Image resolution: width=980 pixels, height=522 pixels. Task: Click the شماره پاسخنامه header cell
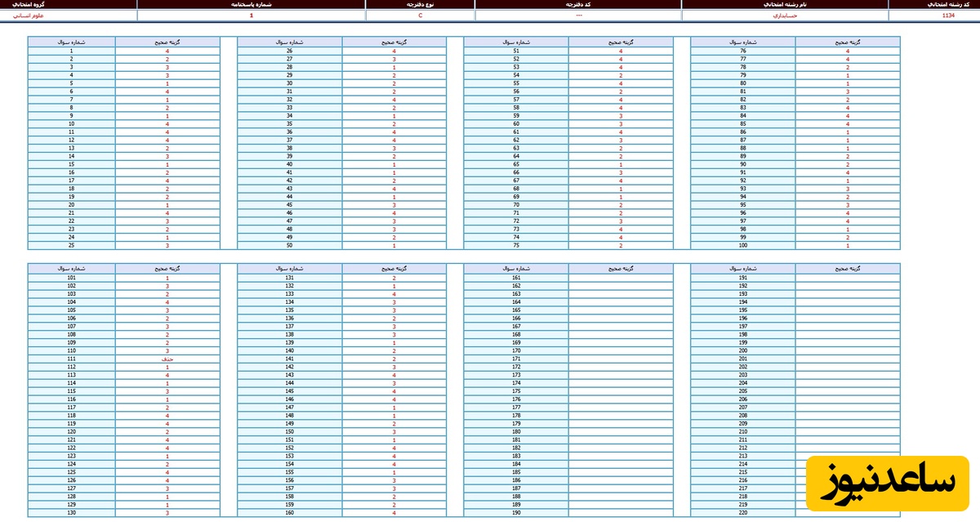click(251, 5)
